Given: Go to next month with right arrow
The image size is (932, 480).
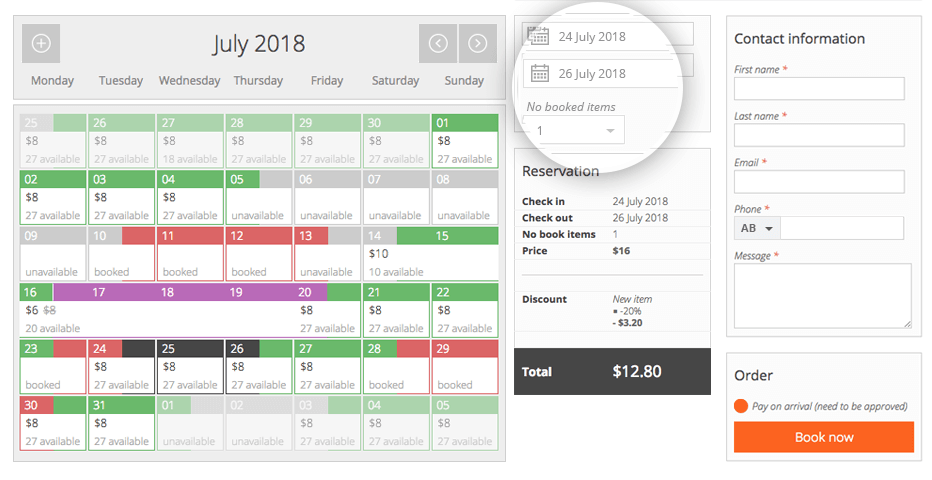Looking at the screenshot, I should coord(478,43).
